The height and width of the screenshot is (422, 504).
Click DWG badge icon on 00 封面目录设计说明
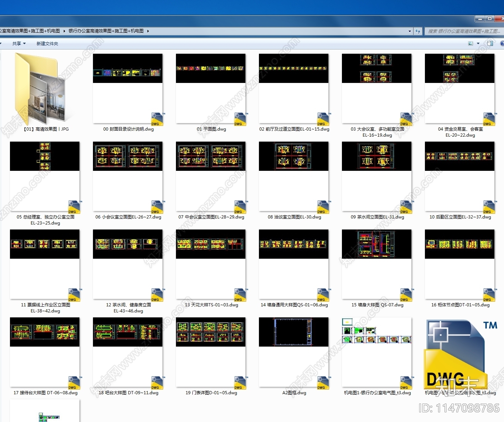(157, 119)
